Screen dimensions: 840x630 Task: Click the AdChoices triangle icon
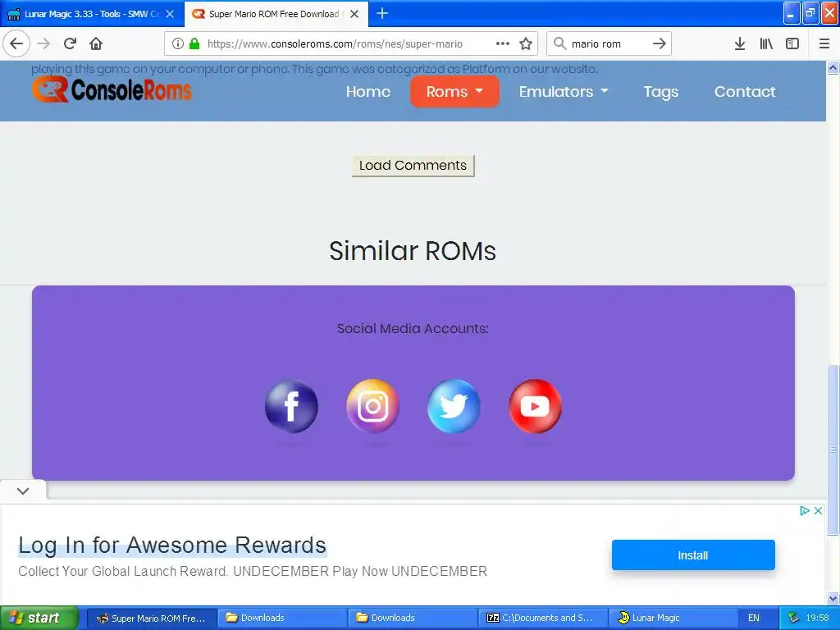coord(804,510)
